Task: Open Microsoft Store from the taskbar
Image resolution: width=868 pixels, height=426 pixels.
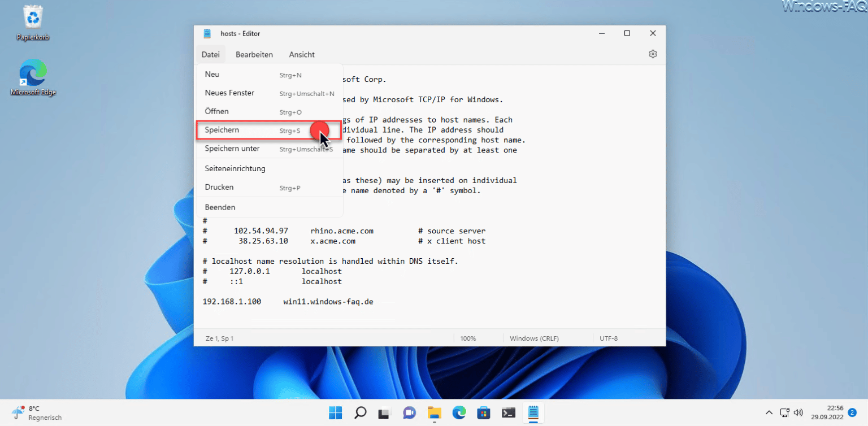Action: [x=483, y=412]
